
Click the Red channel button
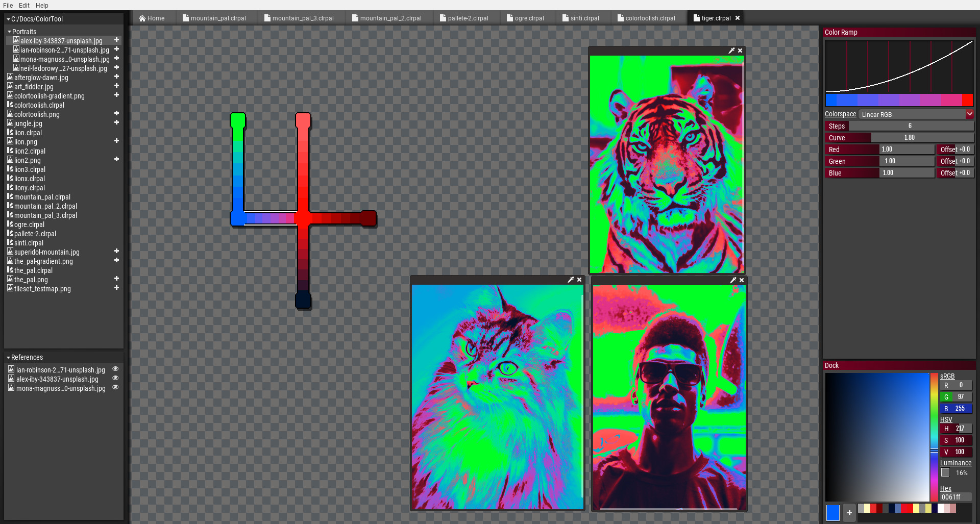pos(851,149)
